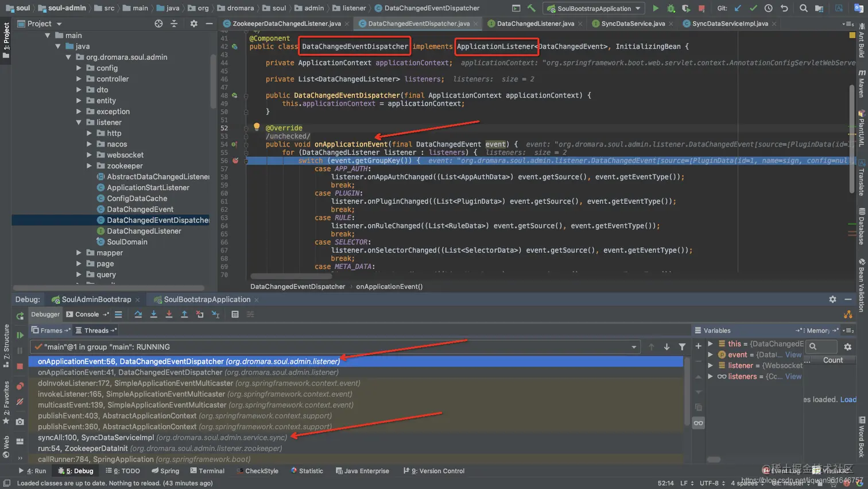
Task: Toggle show watches glasses icon in Variables
Action: [698, 423]
